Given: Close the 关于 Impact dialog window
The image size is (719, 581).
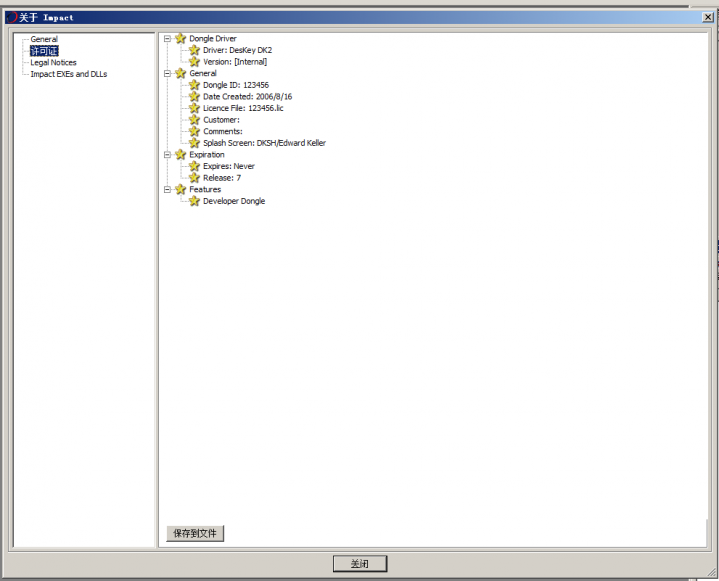Looking at the screenshot, I should tap(708, 17).
